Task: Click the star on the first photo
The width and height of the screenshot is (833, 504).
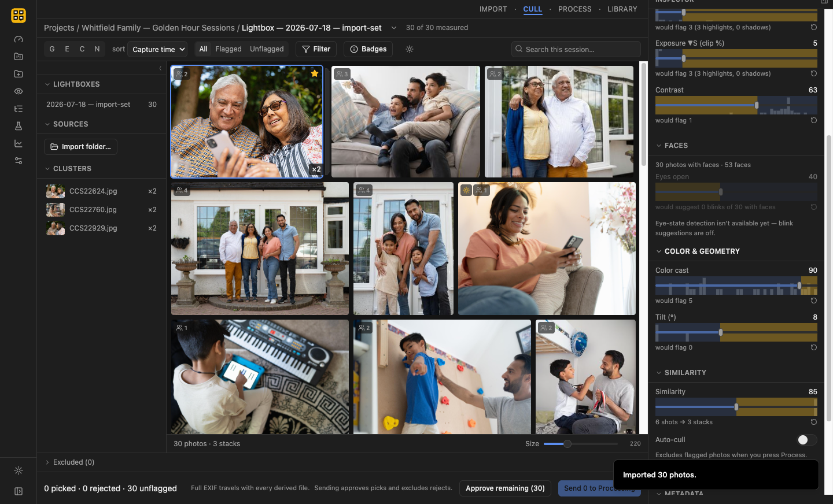Action: coord(315,73)
